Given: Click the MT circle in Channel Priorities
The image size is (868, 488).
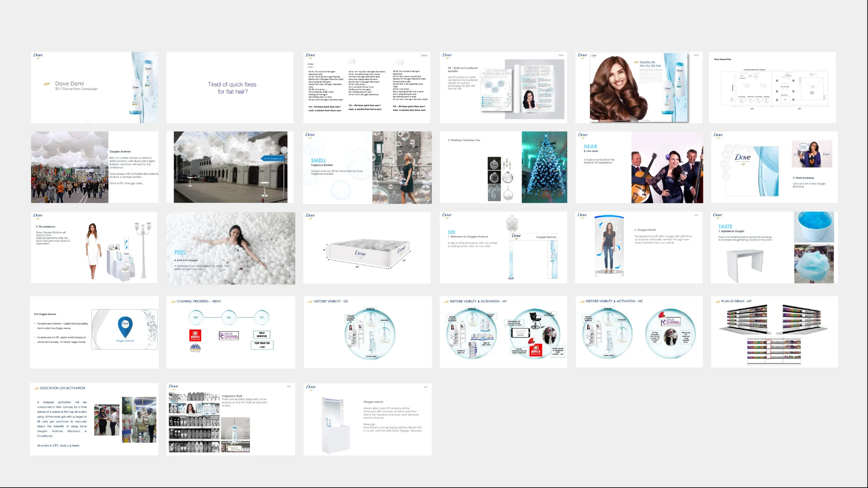Looking at the screenshot, I should [196, 317].
